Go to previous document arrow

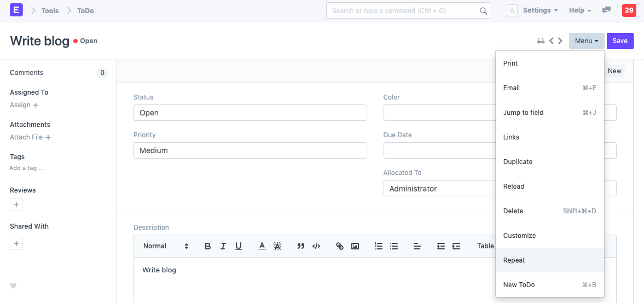point(552,41)
